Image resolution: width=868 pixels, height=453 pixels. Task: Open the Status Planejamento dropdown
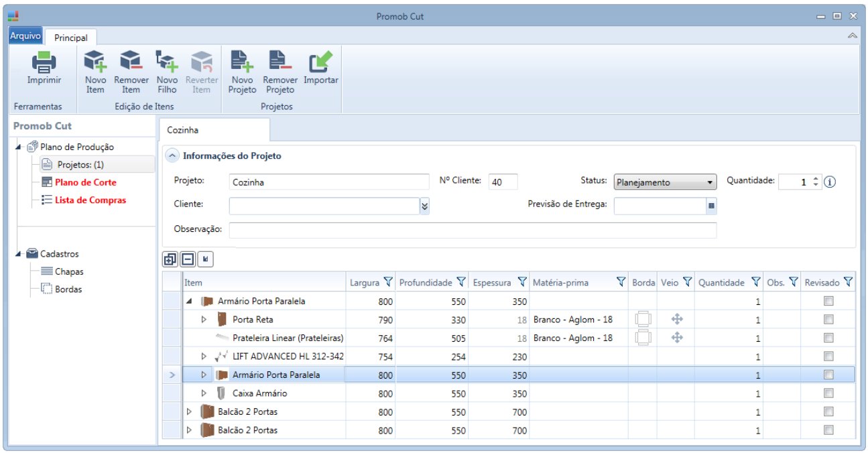point(664,182)
